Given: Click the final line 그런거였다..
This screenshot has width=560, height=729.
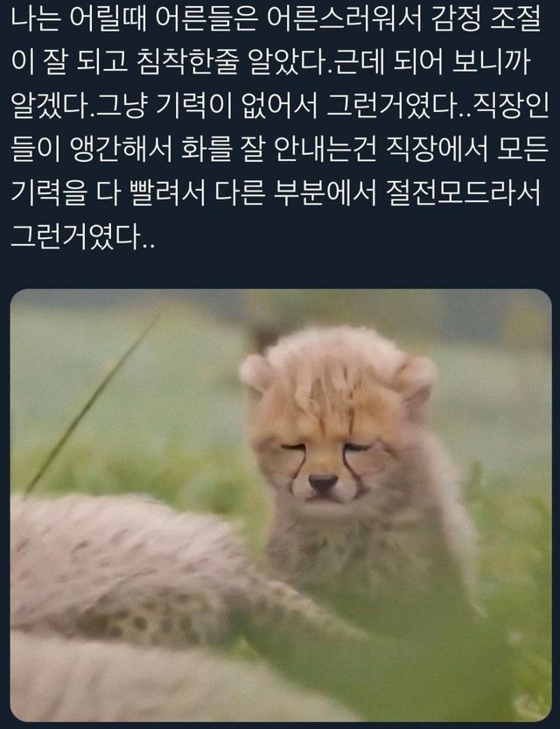Looking at the screenshot, I should tap(82, 236).
